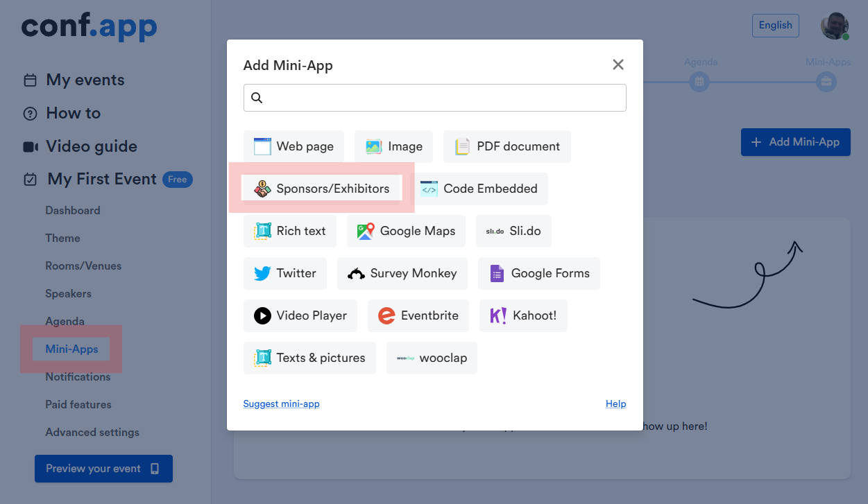
Task: Select the Web page mini-app icon
Action: (x=262, y=146)
